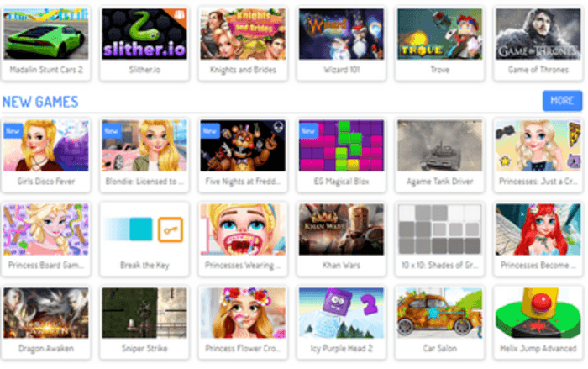
Task: Launch the Wizard 101 game tile
Action: click(x=341, y=34)
